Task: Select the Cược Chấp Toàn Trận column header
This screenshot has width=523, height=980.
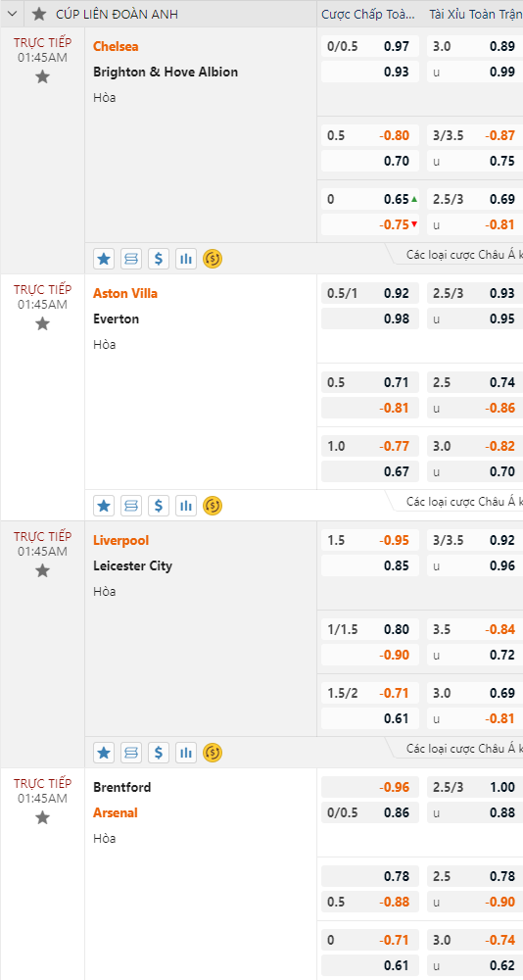Action: (x=368, y=14)
